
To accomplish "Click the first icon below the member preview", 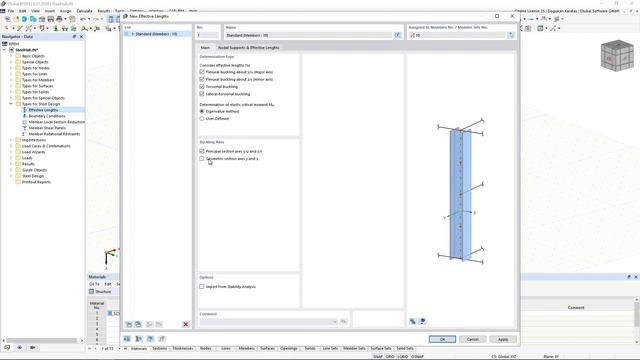I will (413, 321).
